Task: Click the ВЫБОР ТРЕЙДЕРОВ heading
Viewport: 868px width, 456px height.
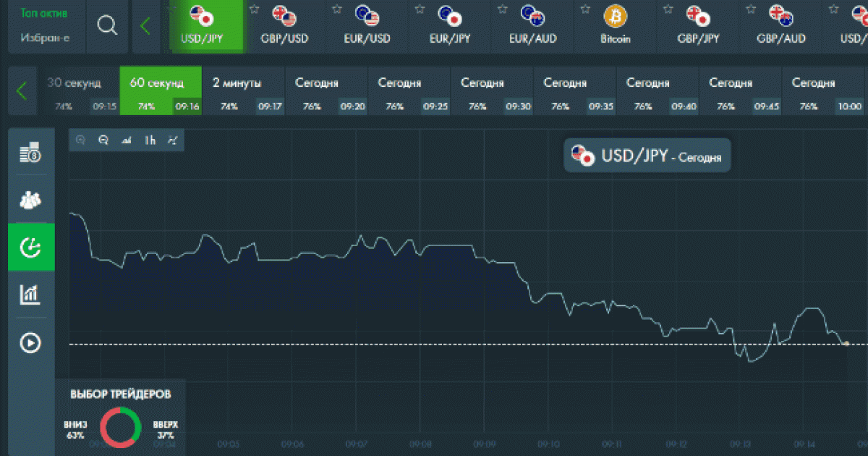Action: (x=121, y=394)
